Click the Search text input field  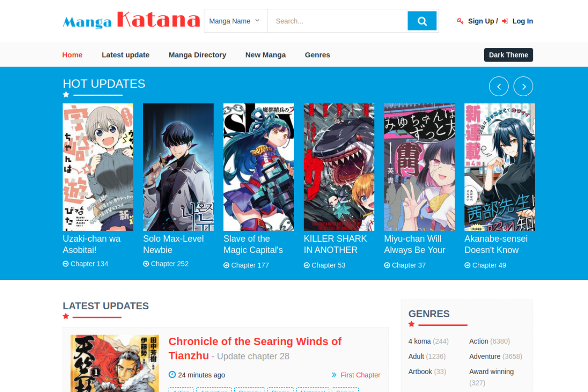pyautogui.click(x=337, y=21)
